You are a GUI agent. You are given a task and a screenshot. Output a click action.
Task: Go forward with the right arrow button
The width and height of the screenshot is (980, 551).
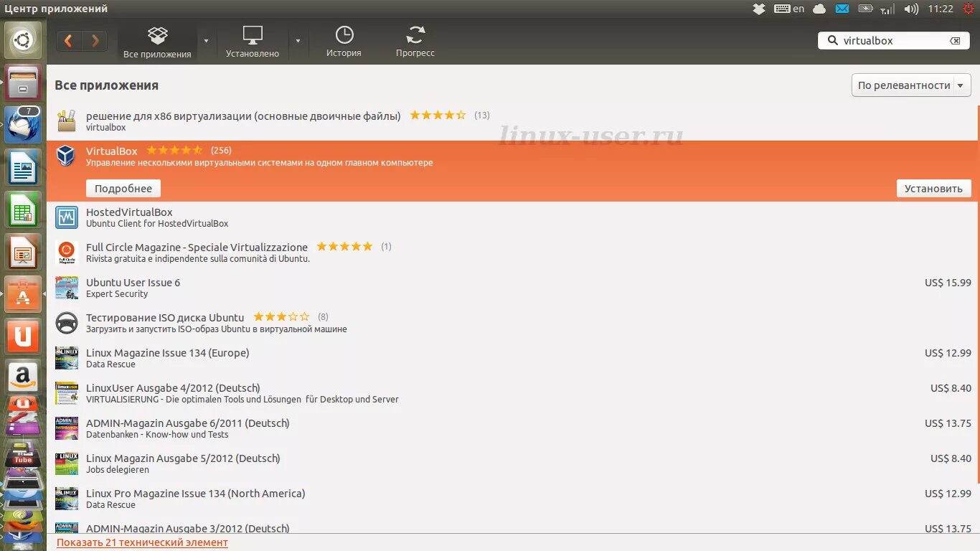95,41
